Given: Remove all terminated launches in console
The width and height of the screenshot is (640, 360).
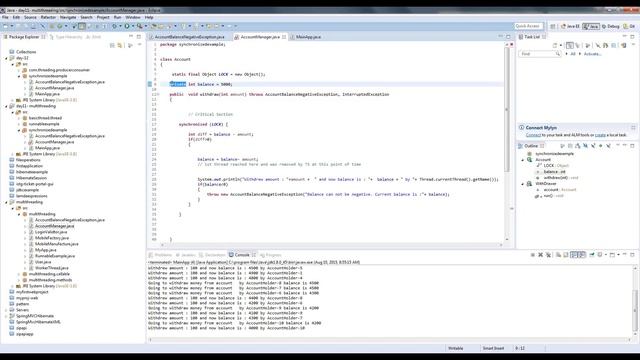Looking at the screenshot, I should [548, 255].
